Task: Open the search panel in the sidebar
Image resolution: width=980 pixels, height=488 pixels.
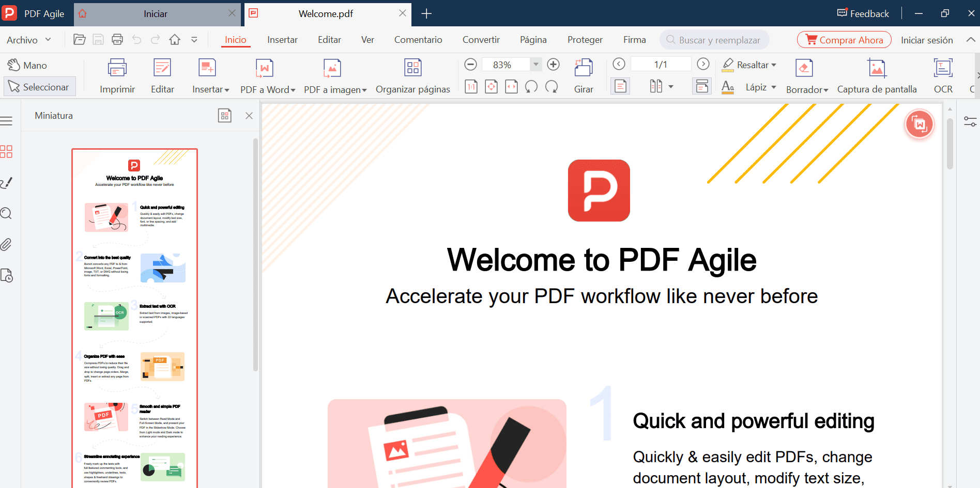Action: (7, 213)
